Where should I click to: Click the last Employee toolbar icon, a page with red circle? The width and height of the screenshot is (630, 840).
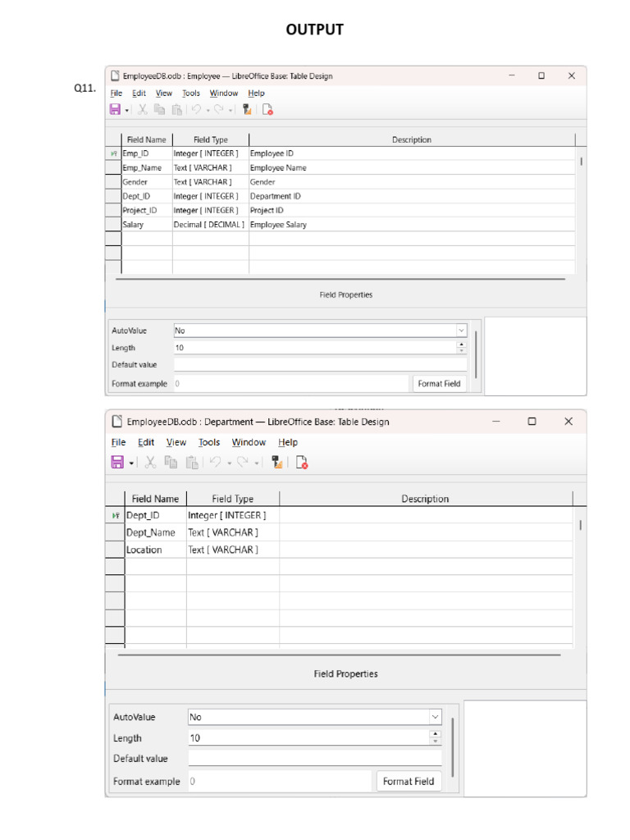(267, 109)
